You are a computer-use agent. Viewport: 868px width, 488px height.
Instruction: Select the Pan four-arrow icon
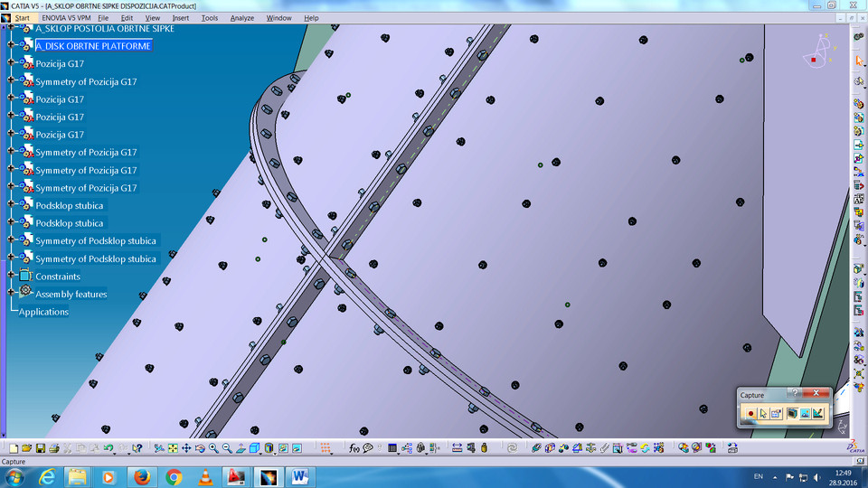(186, 448)
